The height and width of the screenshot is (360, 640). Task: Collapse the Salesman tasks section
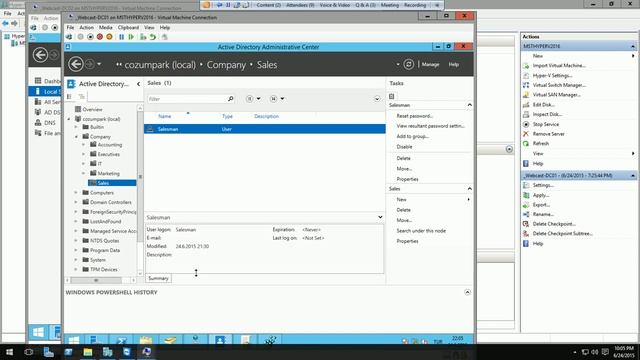click(469, 105)
